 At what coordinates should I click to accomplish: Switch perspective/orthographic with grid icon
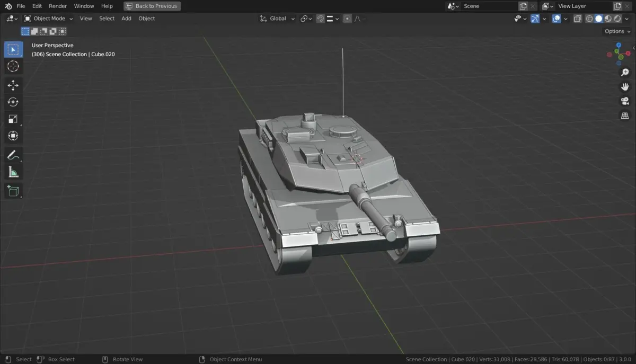625,116
